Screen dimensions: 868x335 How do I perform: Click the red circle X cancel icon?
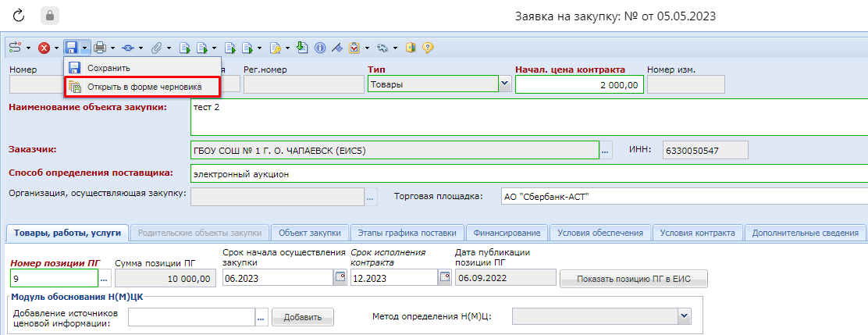point(44,48)
